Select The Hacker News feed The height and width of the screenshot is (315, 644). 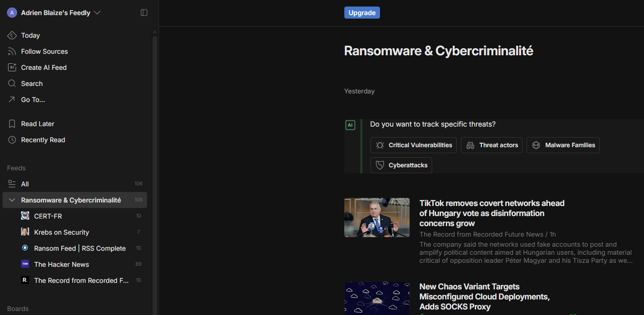pos(61,264)
